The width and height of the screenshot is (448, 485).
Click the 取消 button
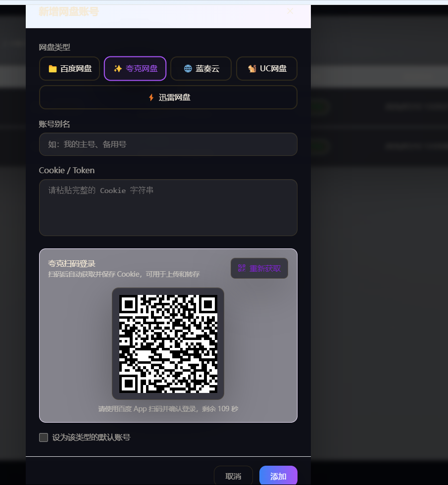pos(233,476)
